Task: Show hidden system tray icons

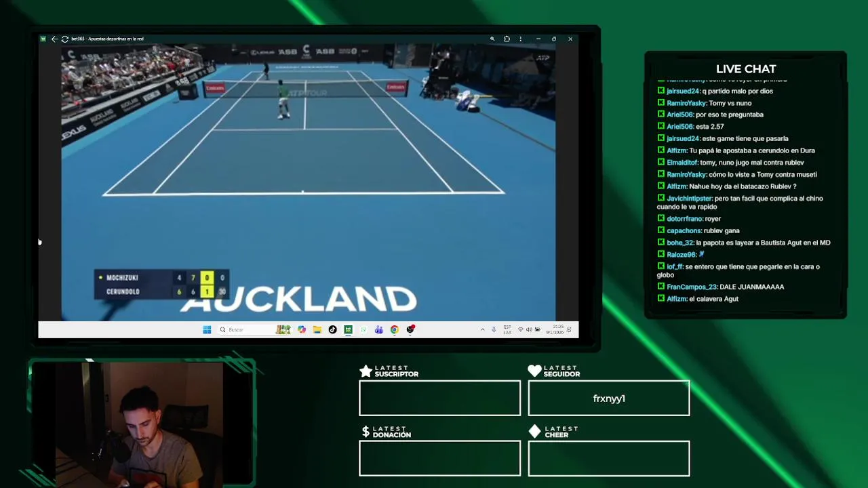Action: pyautogui.click(x=483, y=329)
